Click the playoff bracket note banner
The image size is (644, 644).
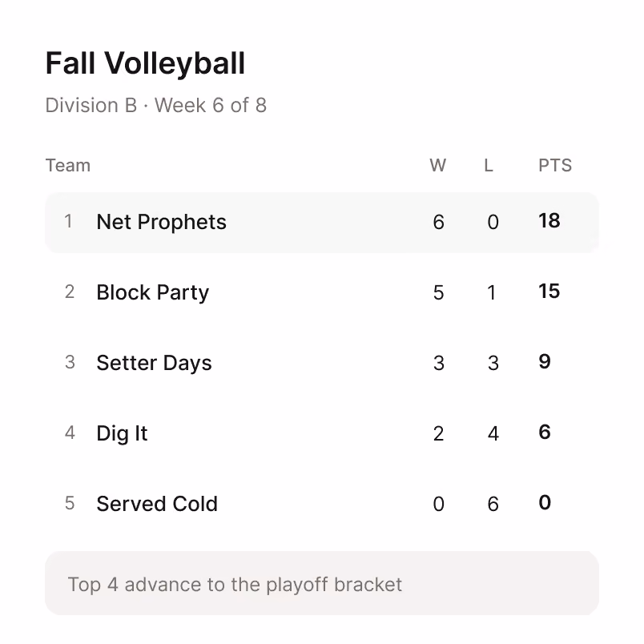pyautogui.click(x=321, y=583)
